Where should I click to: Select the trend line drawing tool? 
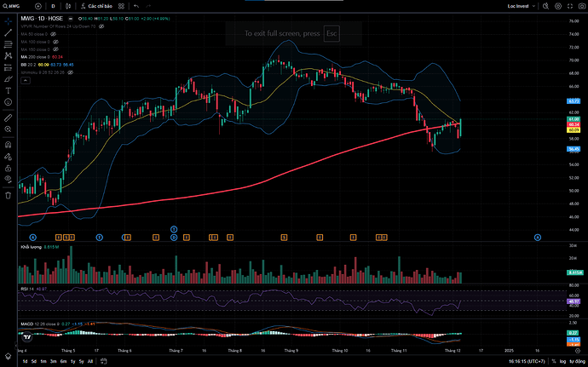(8, 32)
